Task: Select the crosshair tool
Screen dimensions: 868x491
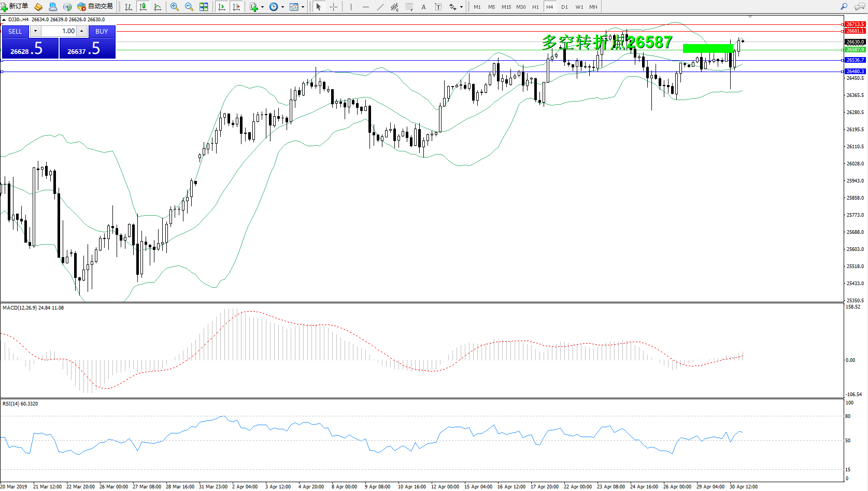Action: pyautogui.click(x=333, y=7)
